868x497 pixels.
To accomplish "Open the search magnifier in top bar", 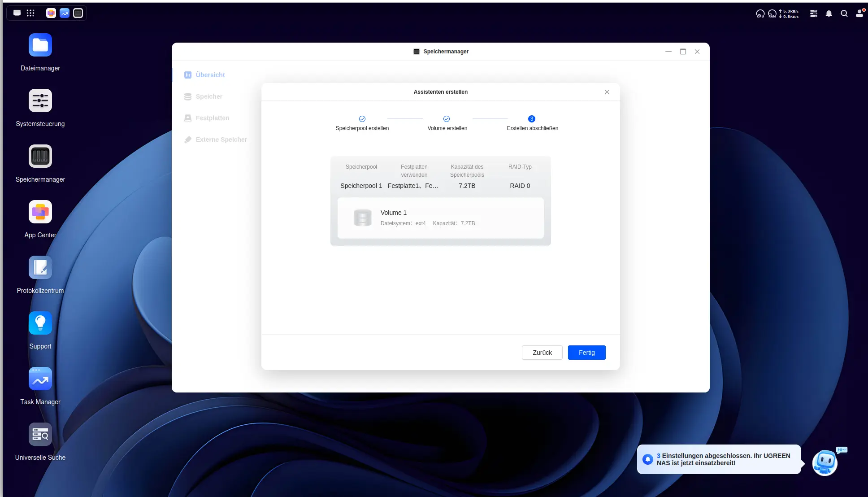I will [844, 13].
